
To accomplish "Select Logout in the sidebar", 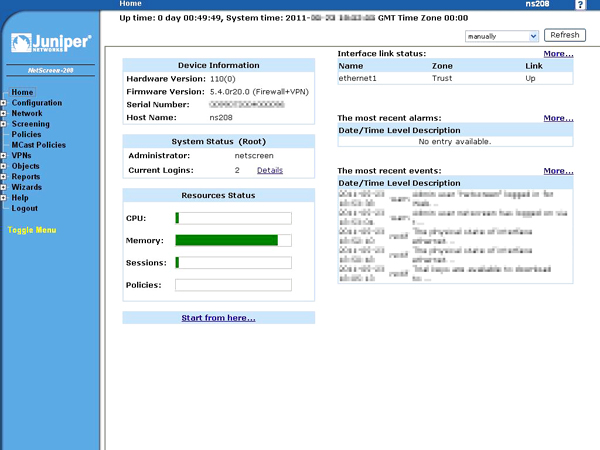I will pyautogui.click(x=24, y=209).
